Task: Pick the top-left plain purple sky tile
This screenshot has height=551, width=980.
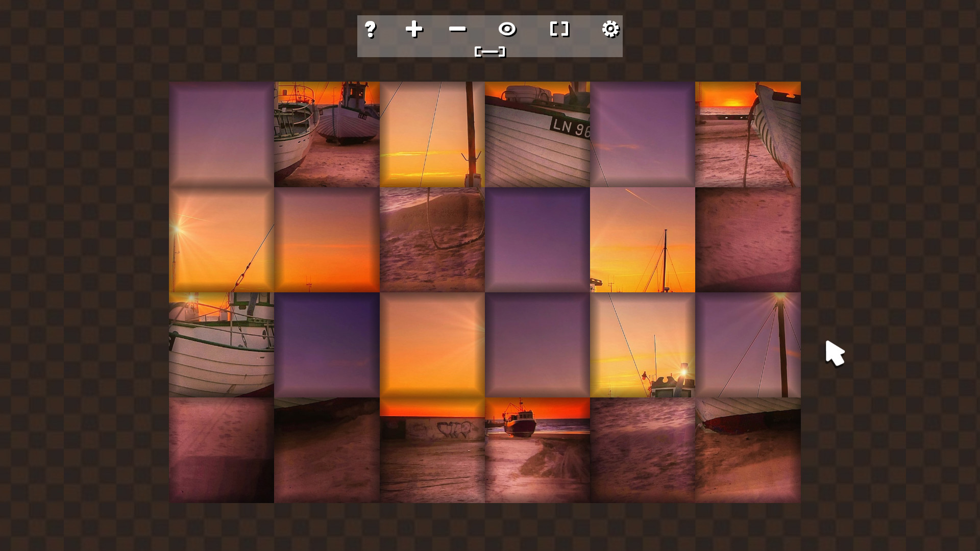Action: click(x=222, y=134)
